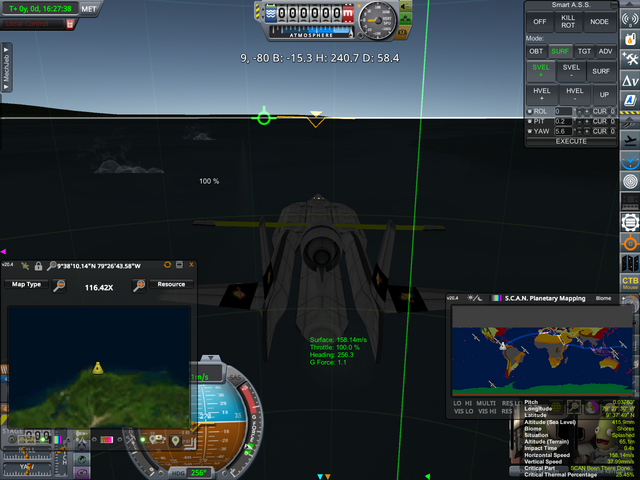
Task: Increment ROL with the plus stepper
Action: [x=587, y=111]
